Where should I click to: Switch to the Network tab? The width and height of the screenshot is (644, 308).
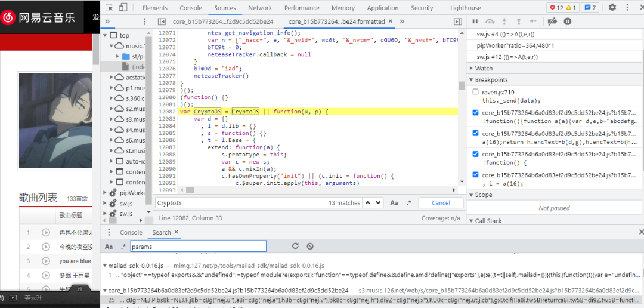click(260, 8)
